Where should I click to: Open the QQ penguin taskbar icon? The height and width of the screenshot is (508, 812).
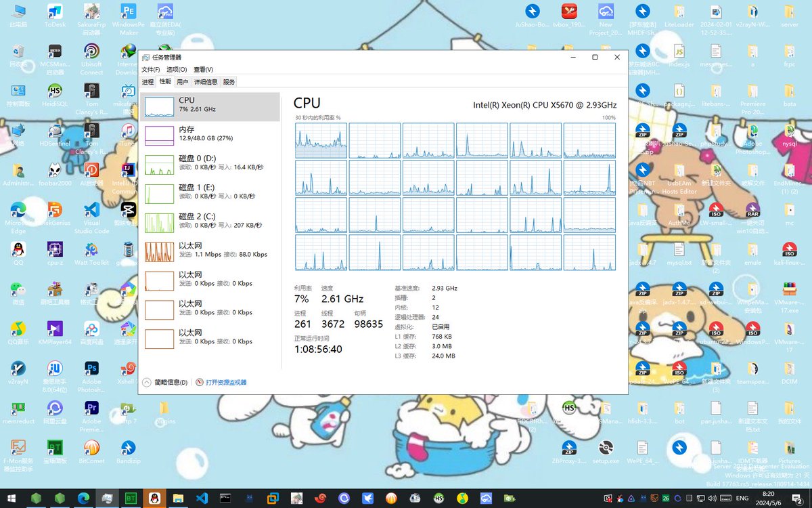(154, 498)
